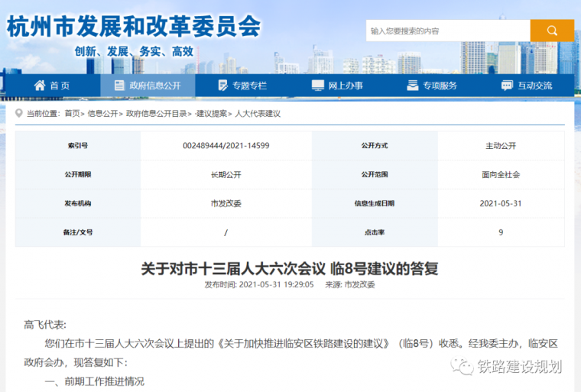Screen dimensions: 581x392
Task: Click the 杭州市发展和改革委员会 site title
Action: (x=133, y=27)
